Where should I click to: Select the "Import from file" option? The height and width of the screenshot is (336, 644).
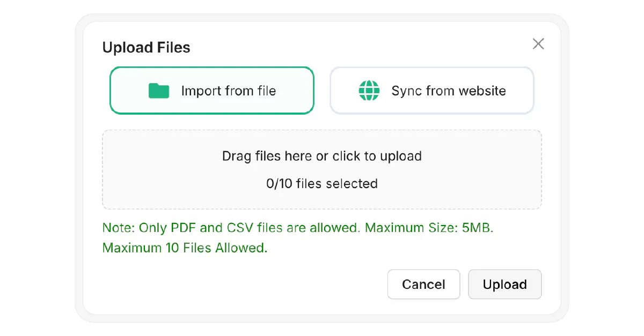[211, 91]
